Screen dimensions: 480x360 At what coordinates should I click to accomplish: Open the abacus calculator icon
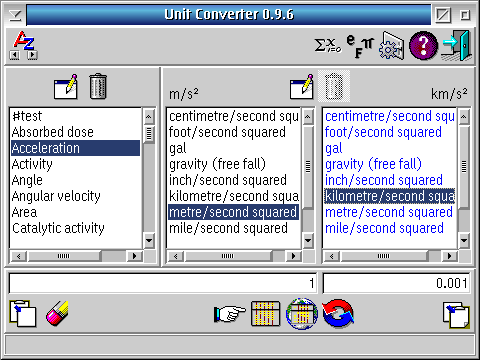(265, 313)
